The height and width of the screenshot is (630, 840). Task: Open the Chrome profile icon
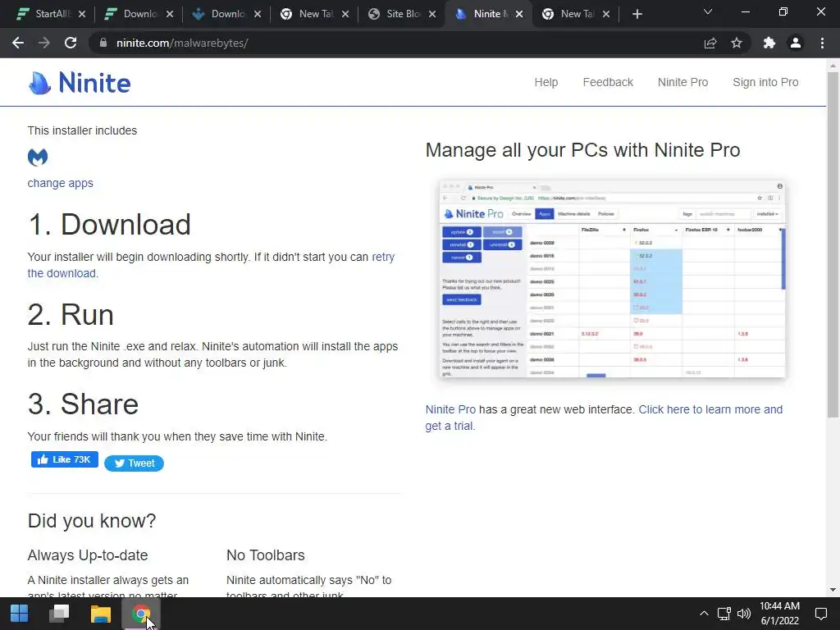pyautogui.click(x=796, y=43)
